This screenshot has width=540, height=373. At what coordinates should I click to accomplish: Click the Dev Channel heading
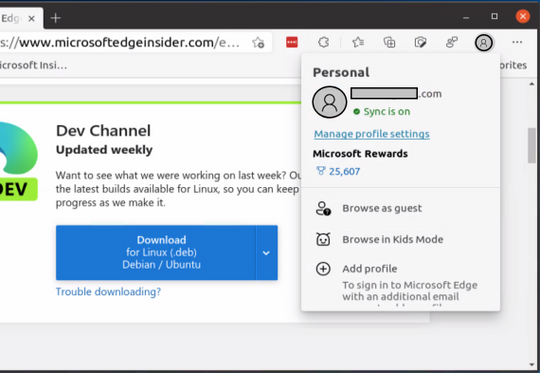tap(103, 131)
